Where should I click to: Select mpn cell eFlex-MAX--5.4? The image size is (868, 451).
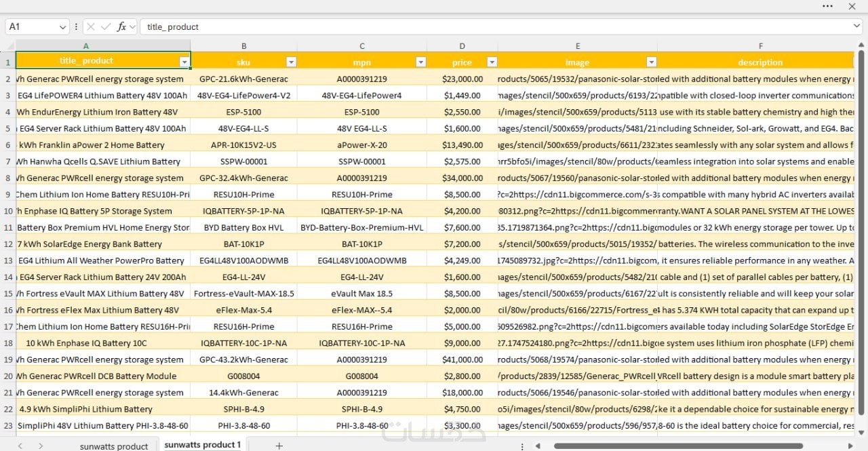[x=362, y=310]
